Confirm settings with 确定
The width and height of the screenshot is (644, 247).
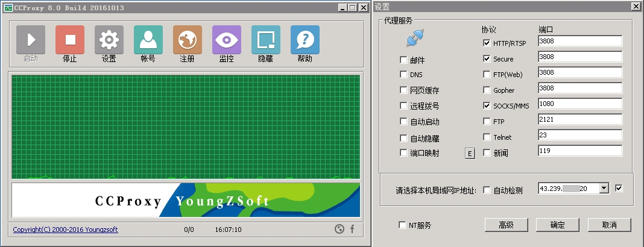558,225
